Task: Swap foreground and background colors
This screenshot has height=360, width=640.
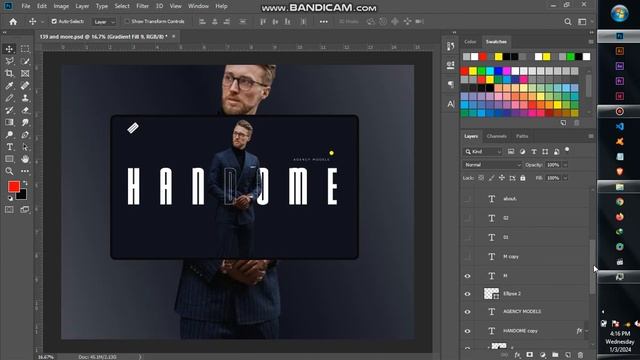Action: click(25, 183)
